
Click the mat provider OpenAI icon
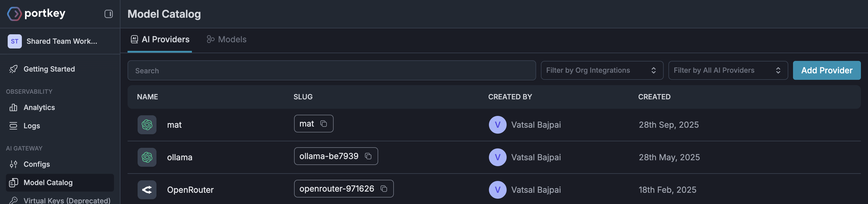click(147, 125)
